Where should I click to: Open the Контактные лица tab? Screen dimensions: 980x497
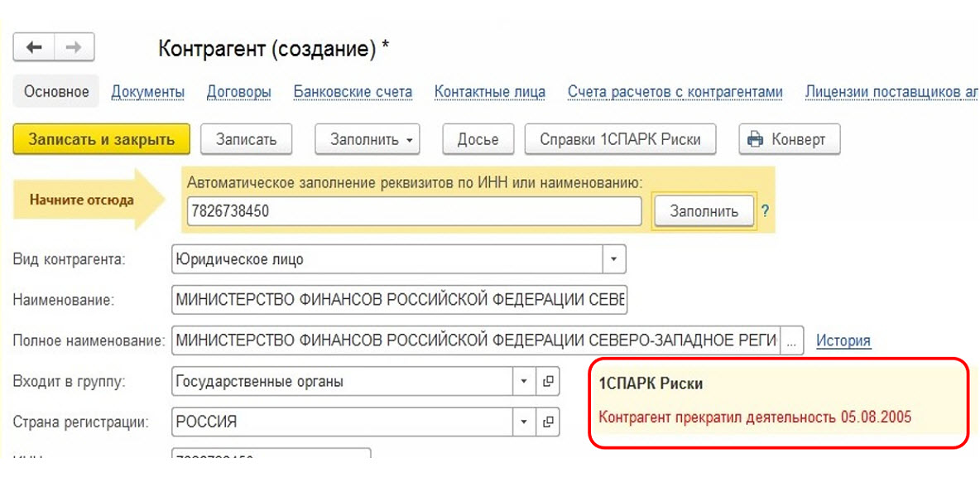(x=490, y=92)
